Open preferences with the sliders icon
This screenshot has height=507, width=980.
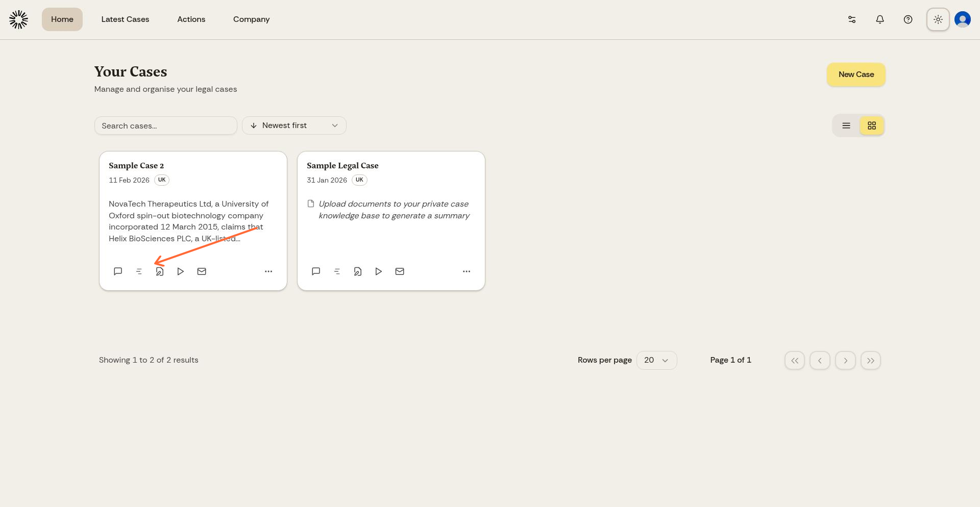click(851, 19)
